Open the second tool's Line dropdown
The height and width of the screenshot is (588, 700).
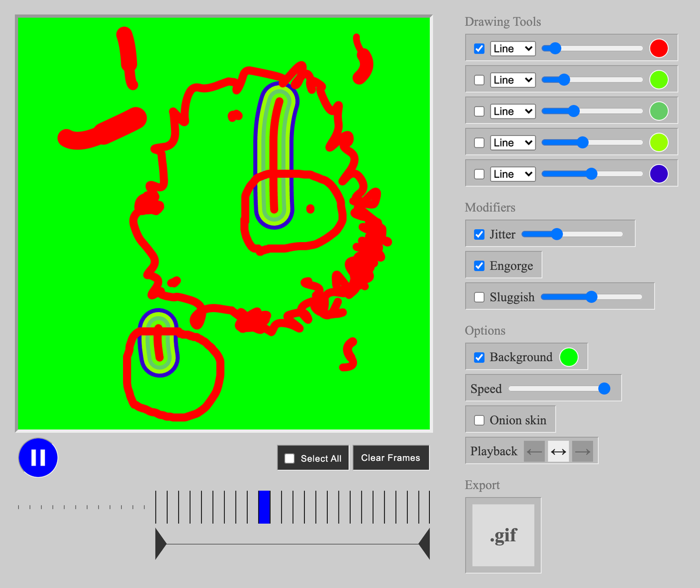[513, 80]
